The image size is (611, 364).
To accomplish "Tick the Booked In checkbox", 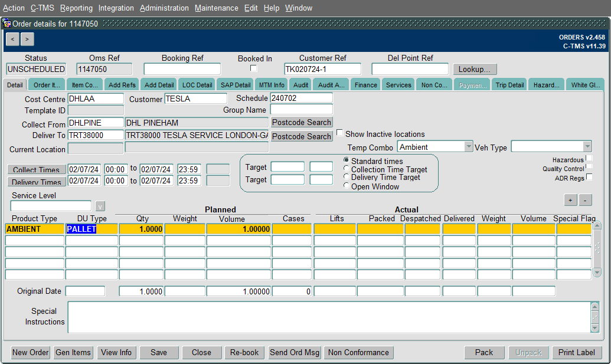I will tap(254, 68).
